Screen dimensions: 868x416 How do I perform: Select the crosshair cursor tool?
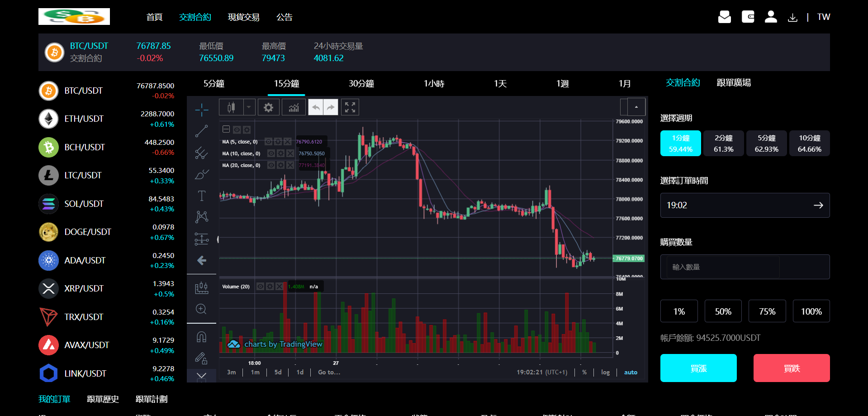[202, 110]
